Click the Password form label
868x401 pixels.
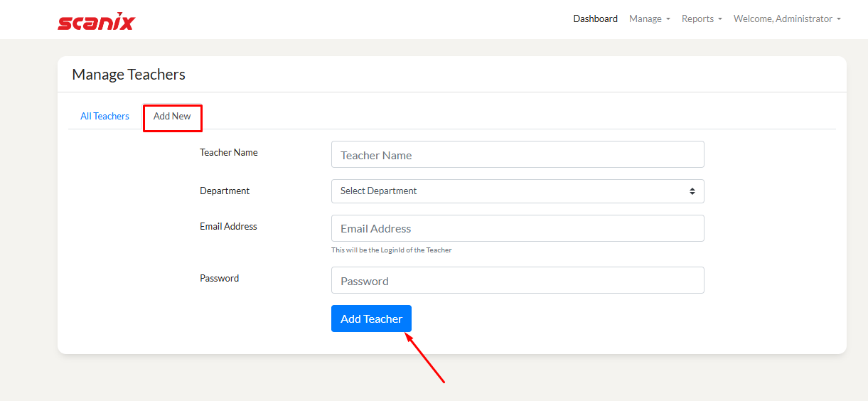click(x=219, y=278)
